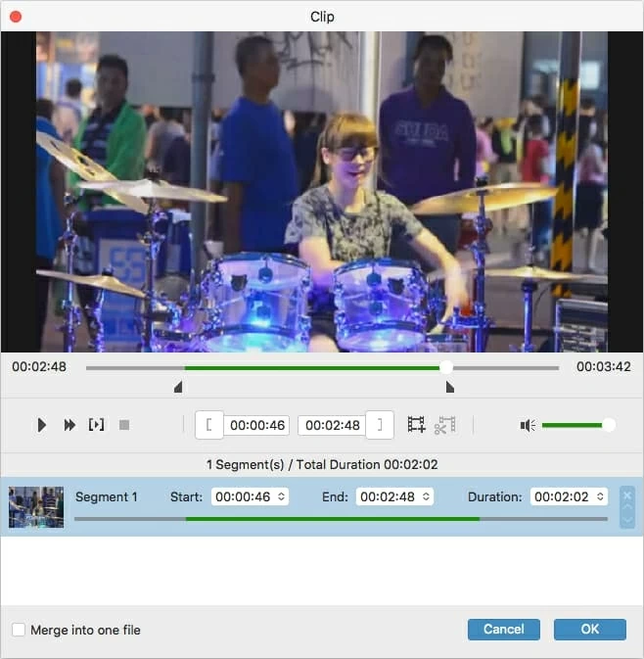Mute audio via the speaker icon

coord(528,425)
